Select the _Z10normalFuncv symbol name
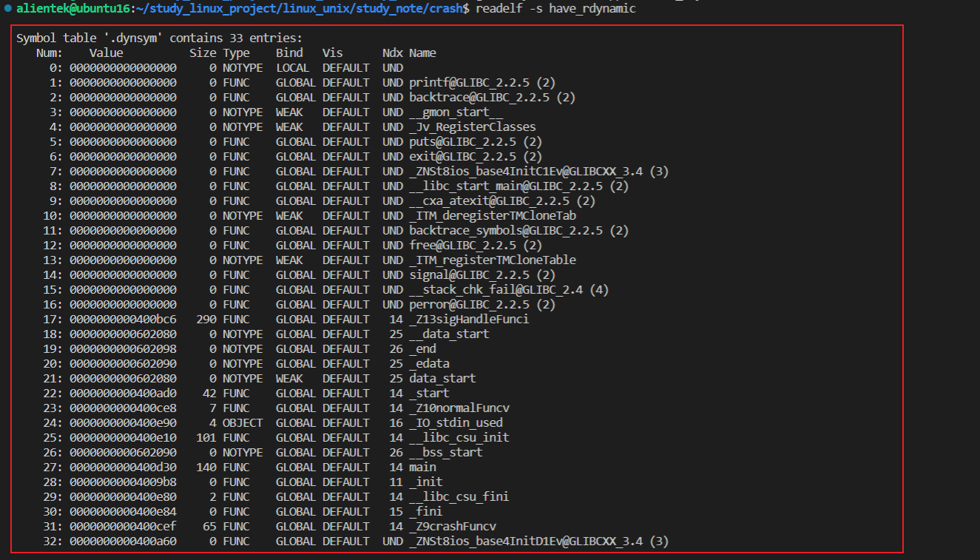This screenshot has width=980, height=560. (459, 408)
